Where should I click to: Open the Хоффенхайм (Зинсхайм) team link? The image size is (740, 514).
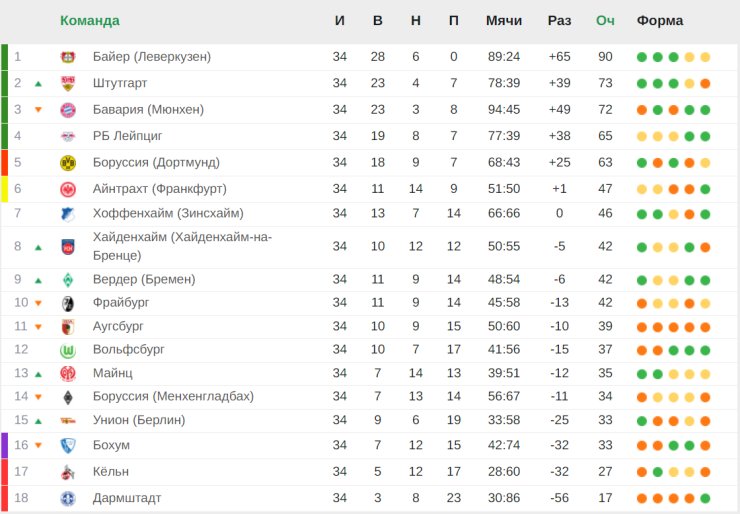[x=168, y=213]
